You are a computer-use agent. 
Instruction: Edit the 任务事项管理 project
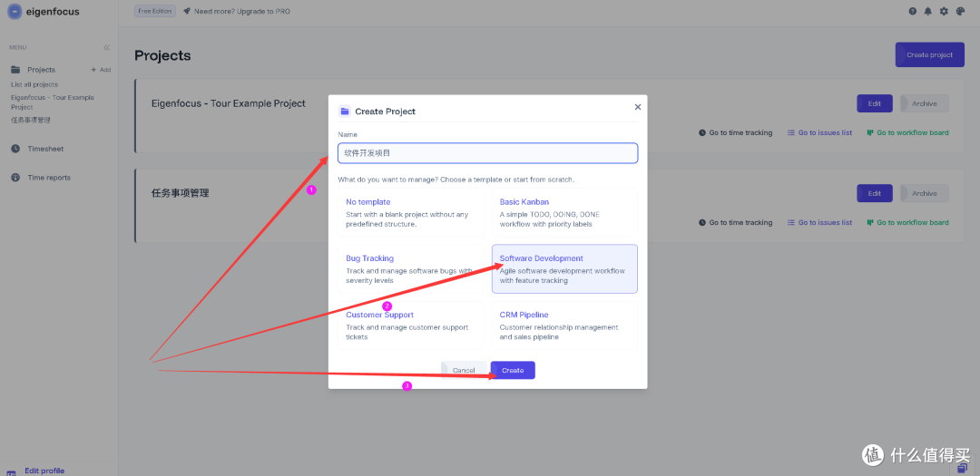point(875,194)
